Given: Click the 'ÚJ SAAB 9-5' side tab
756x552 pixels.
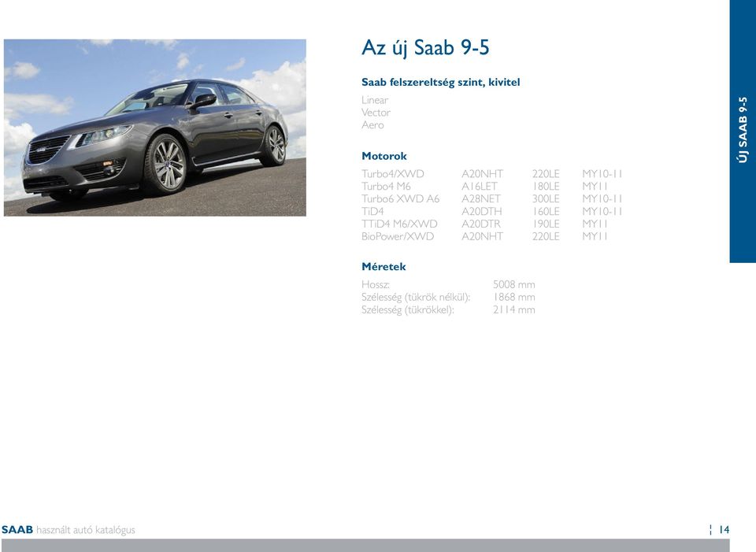Looking at the screenshot, I should 743,130.
